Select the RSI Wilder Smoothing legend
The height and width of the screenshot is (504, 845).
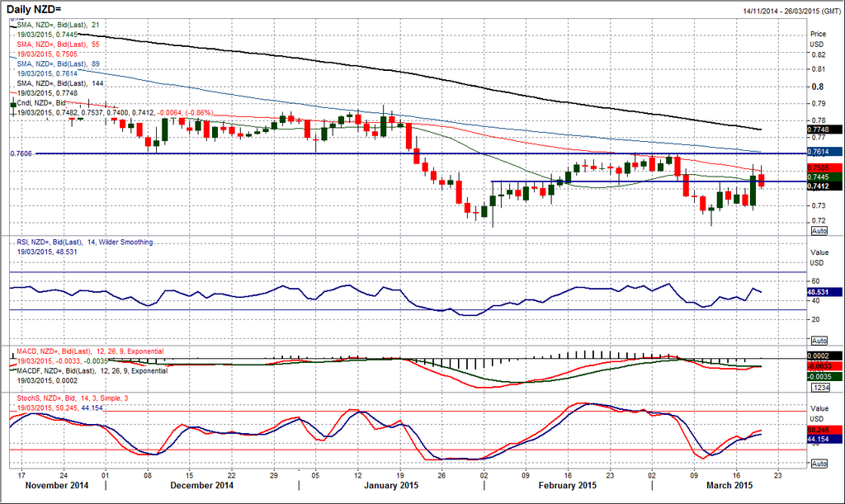tap(85, 243)
